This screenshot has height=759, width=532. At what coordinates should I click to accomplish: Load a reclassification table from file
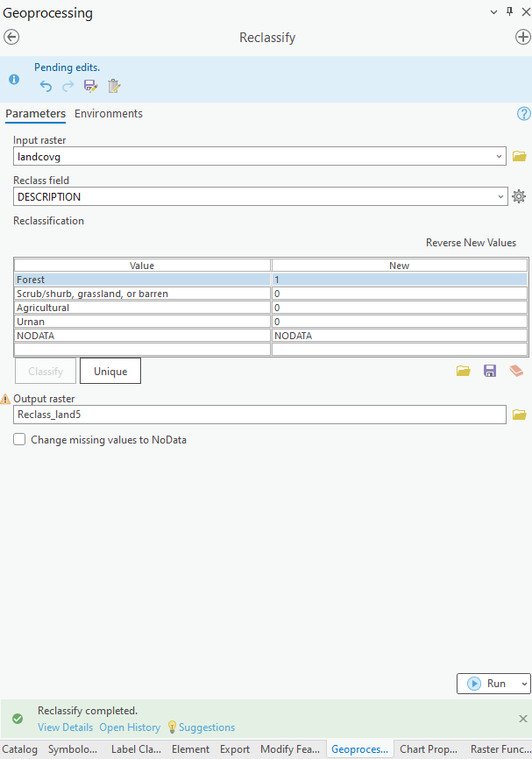point(464,371)
